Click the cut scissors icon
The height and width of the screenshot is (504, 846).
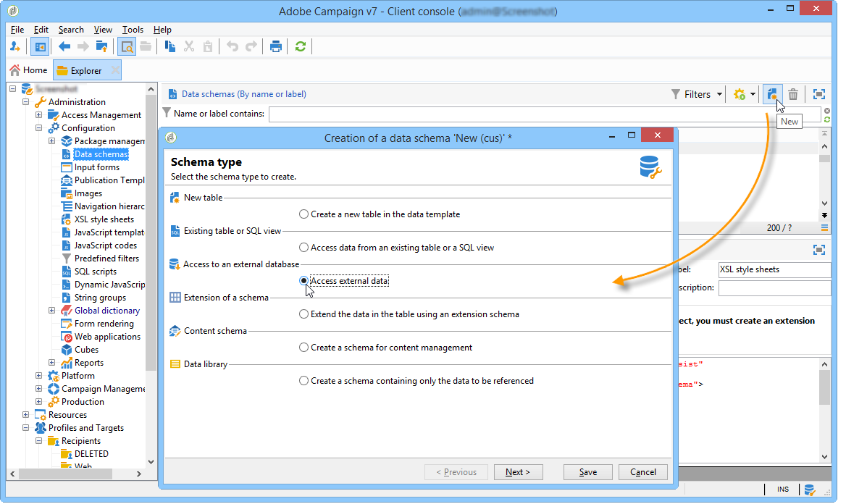(189, 47)
